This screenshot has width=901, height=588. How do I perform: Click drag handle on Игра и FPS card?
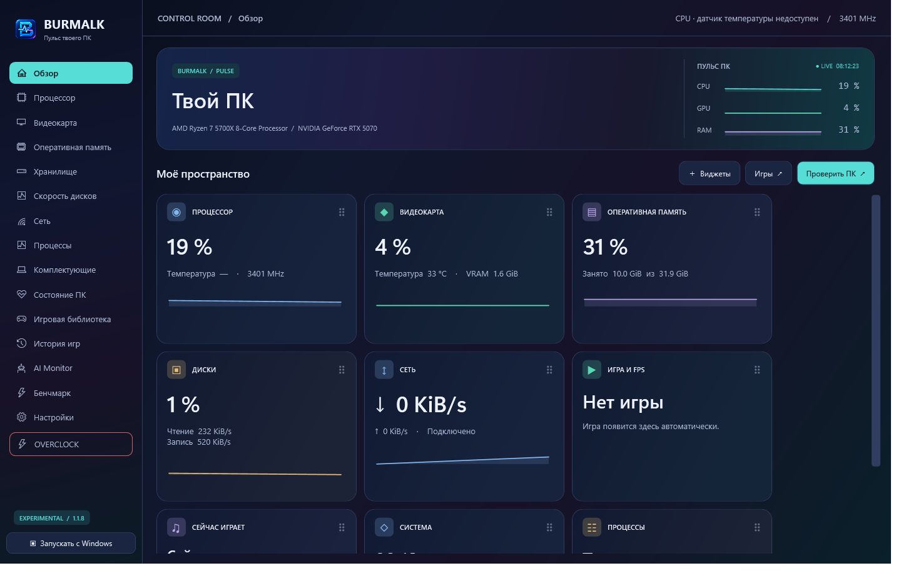[x=757, y=370]
